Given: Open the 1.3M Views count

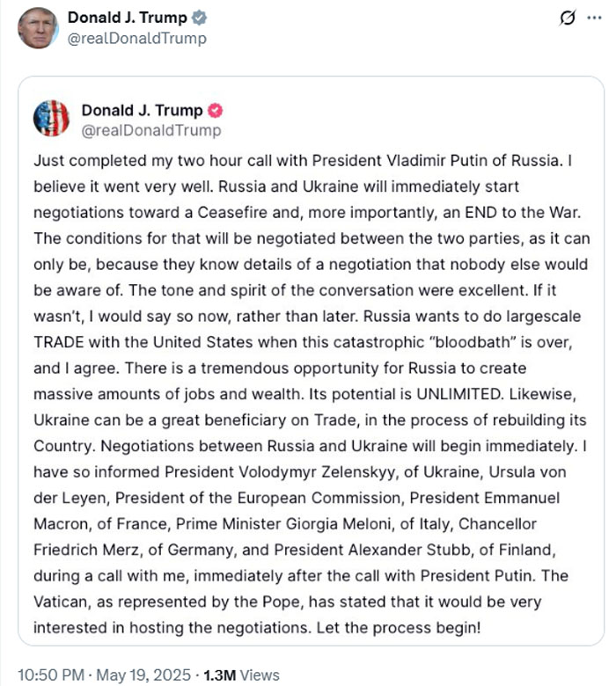Looking at the screenshot, I should coord(241,675).
